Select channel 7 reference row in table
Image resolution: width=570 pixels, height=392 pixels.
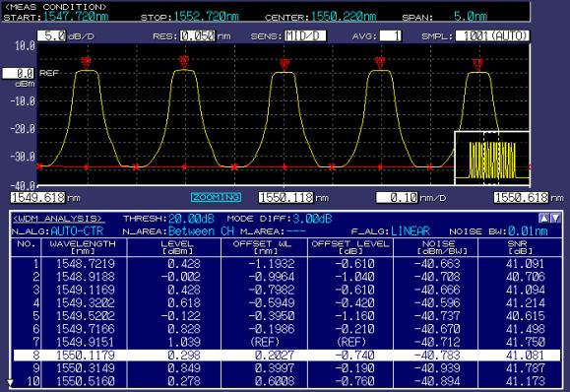(x=286, y=342)
